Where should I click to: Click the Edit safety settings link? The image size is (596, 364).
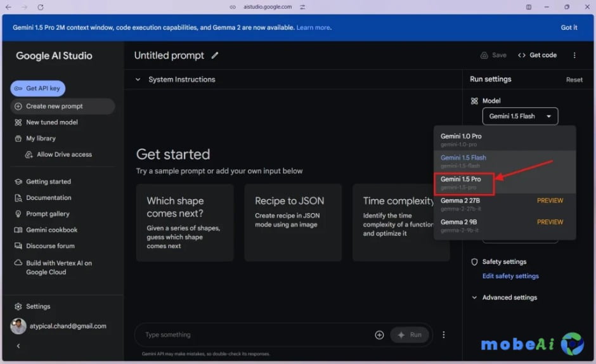(x=510, y=276)
